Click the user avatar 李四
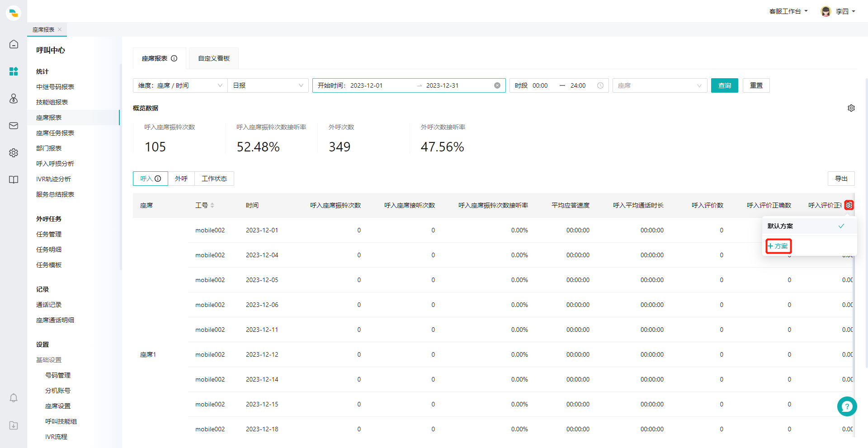This screenshot has width=868, height=448. click(x=826, y=11)
